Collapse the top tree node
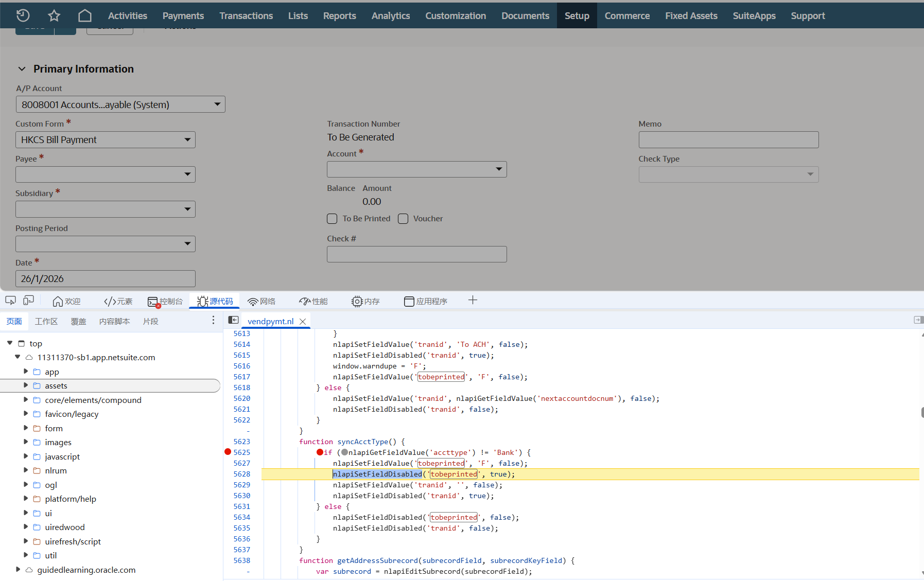This screenshot has width=924, height=581. tap(10, 343)
